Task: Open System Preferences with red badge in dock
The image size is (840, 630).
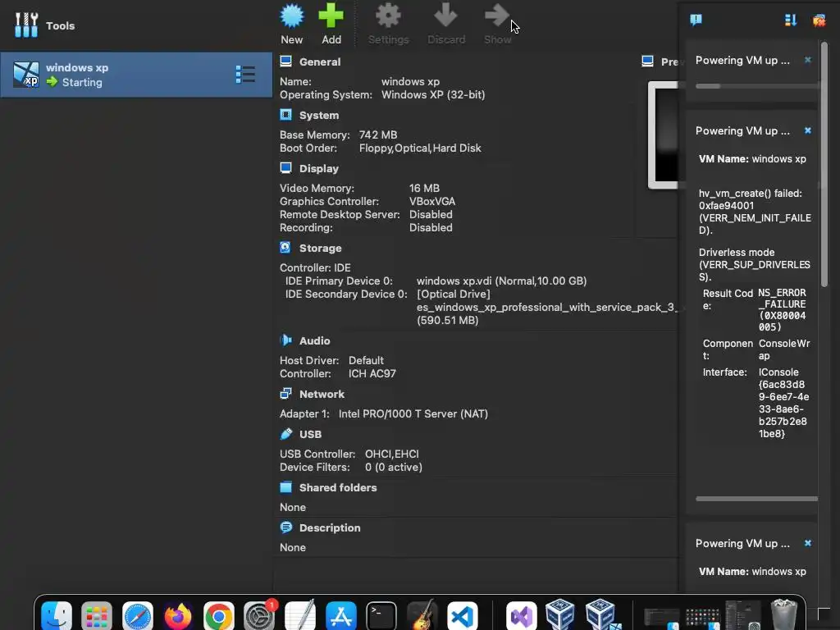Action: coord(259,615)
